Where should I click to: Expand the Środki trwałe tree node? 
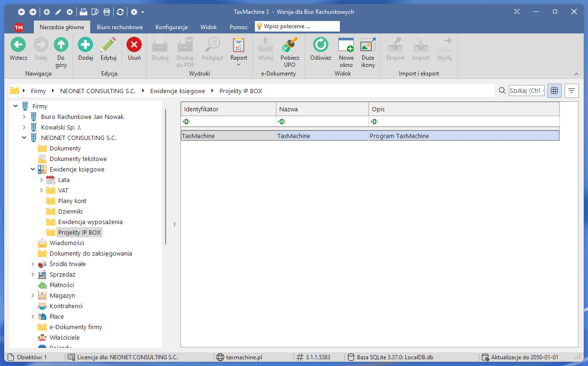[x=33, y=264]
